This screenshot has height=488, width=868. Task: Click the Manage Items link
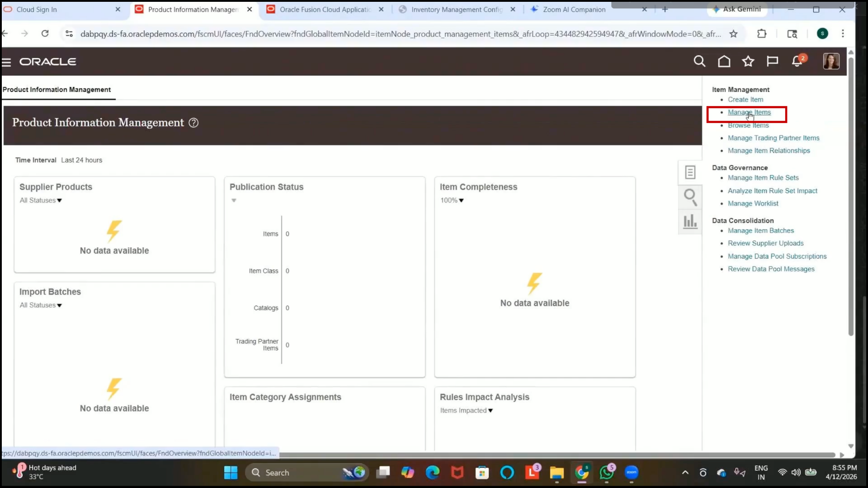pyautogui.click(x=749, y=112)
